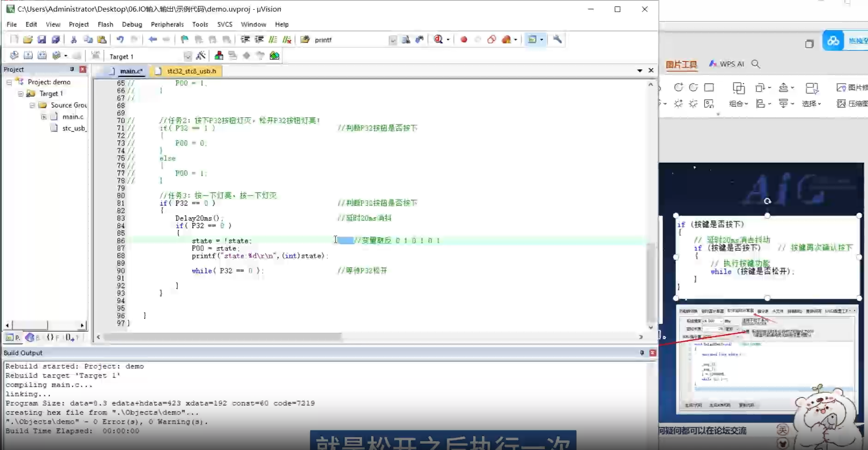The width and height of the screenshot is (868, 450).
Task: Click the Manage Project Items colored blocks icon
Action: click(219, 56)
